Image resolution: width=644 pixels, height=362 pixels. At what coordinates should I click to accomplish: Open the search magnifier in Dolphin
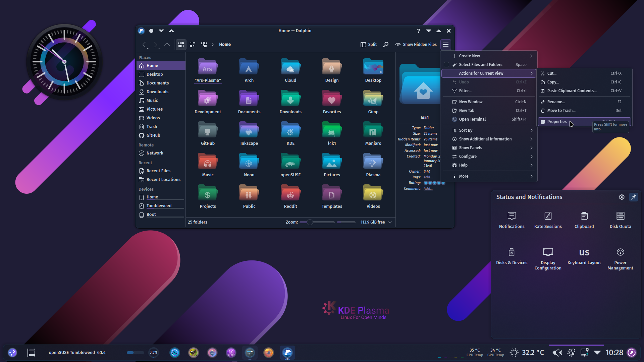386,44
